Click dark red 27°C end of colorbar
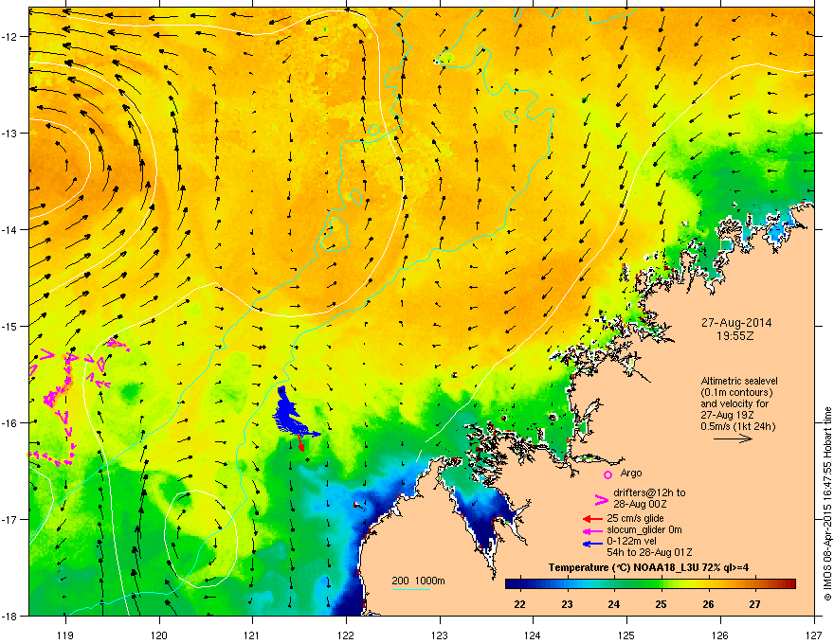834x644 pixels. coord(788,584)
